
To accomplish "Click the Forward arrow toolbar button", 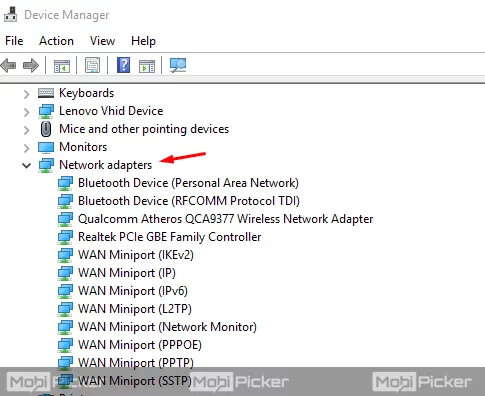I will (x=31, y=65).
